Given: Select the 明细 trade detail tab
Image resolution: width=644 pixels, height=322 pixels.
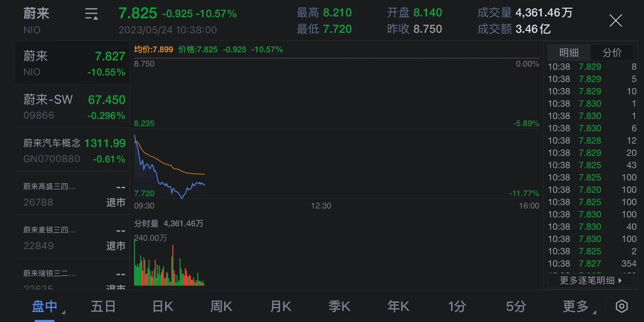Looking at the screenshot, I should 569,53.
